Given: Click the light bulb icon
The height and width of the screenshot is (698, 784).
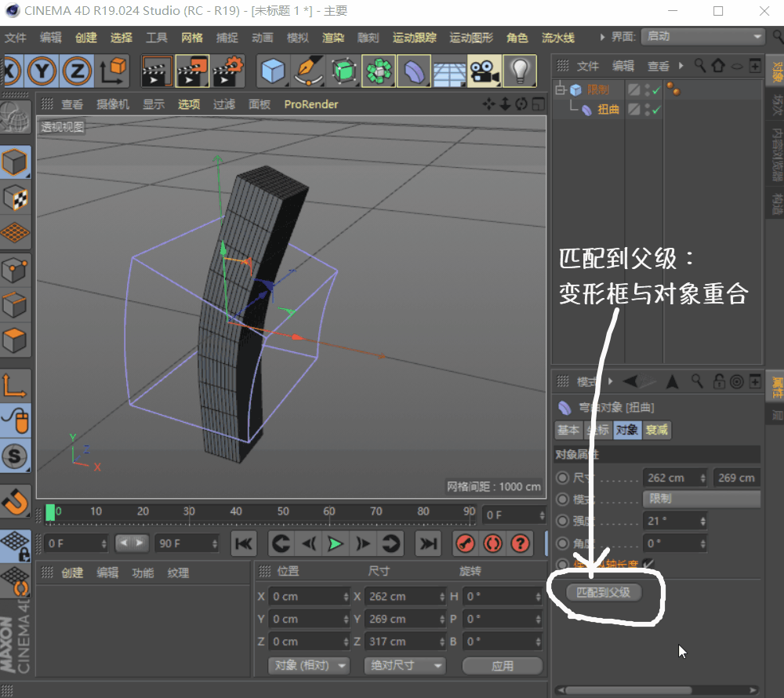Looking at the screenshot, I should (519, 71).
